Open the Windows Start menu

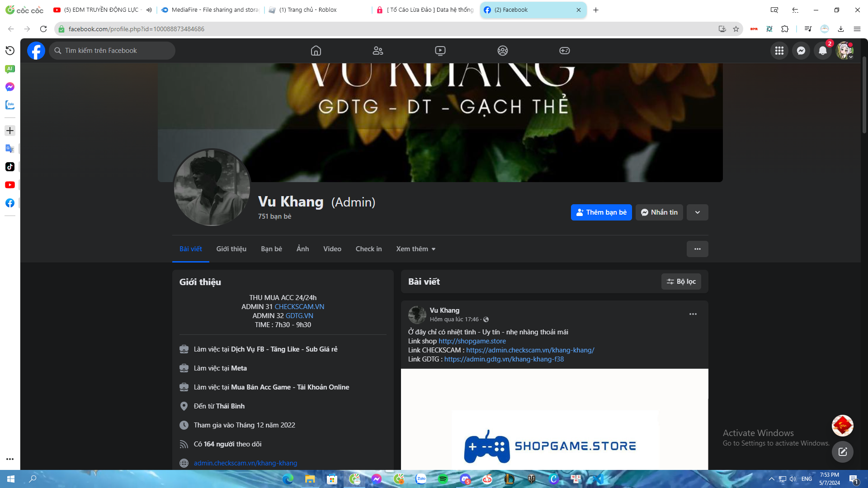coord(11,479)
